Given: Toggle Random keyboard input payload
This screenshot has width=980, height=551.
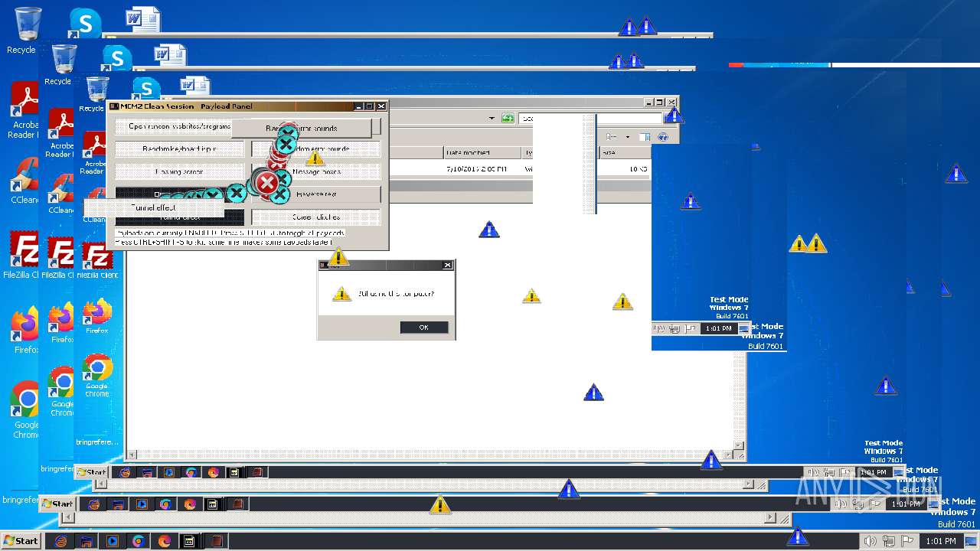Looking at the screenshot, I should pos(180,148).
